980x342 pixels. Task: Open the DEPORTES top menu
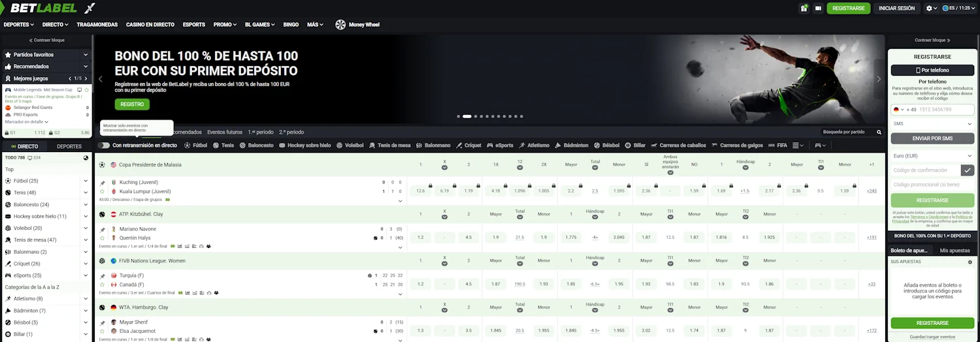pyautogui.click(x=19, y=25)
